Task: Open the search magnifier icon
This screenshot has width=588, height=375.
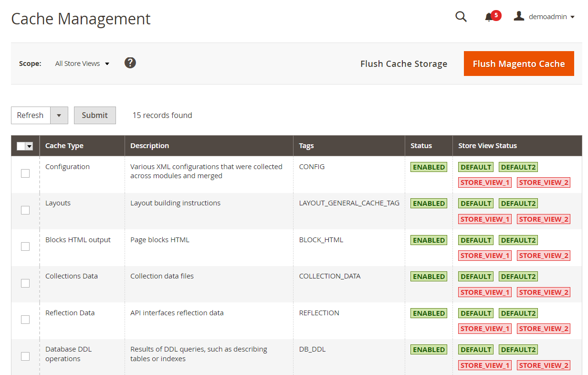Action: tap(461, 17)
